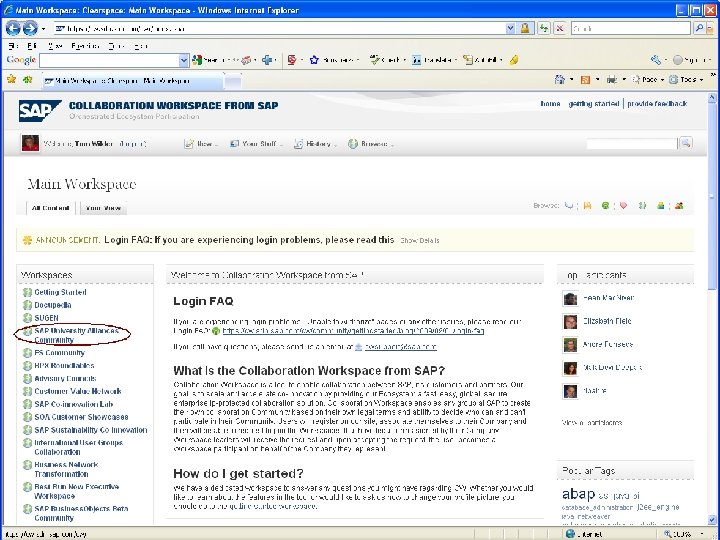Open SAP University Alliances Community workspace
Screen dimensions: 720x540
tap(75, 335)
